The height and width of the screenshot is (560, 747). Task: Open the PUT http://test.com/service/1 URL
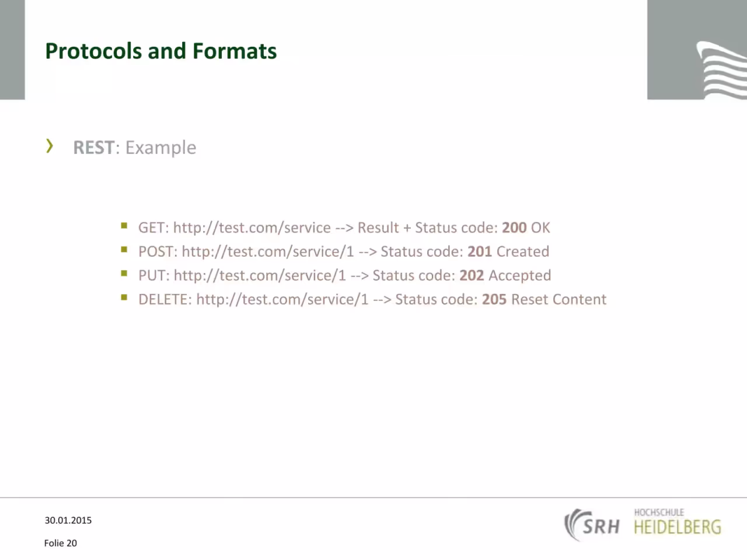(x=260, y=275)
